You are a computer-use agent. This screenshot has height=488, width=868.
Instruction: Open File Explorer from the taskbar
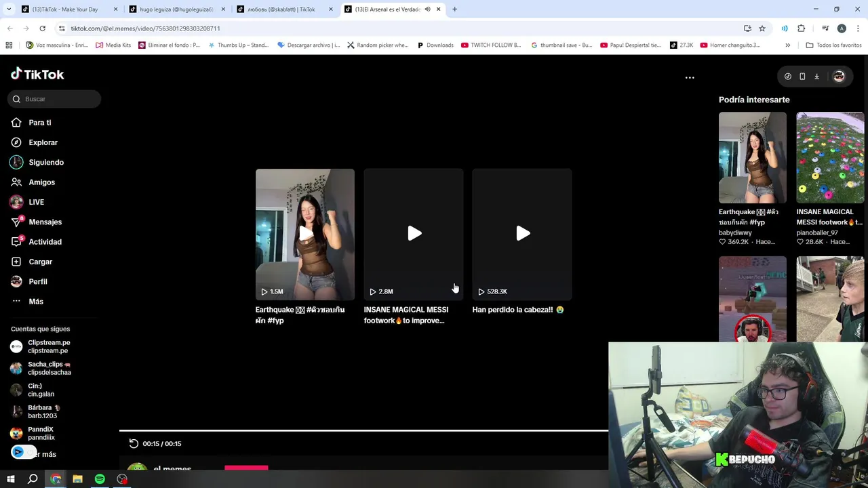(x=77, y=479)
